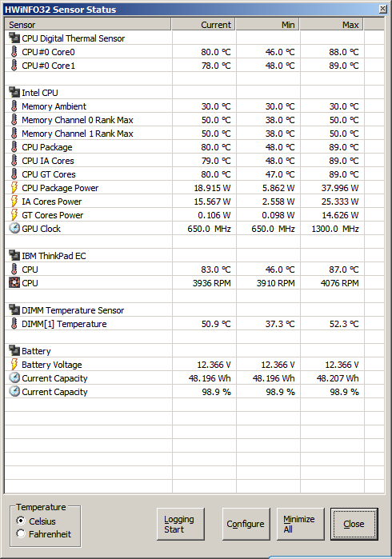The height and width of the screenshot is (559, 392).
Task: Click the Max column header
Action: (331, 25)
